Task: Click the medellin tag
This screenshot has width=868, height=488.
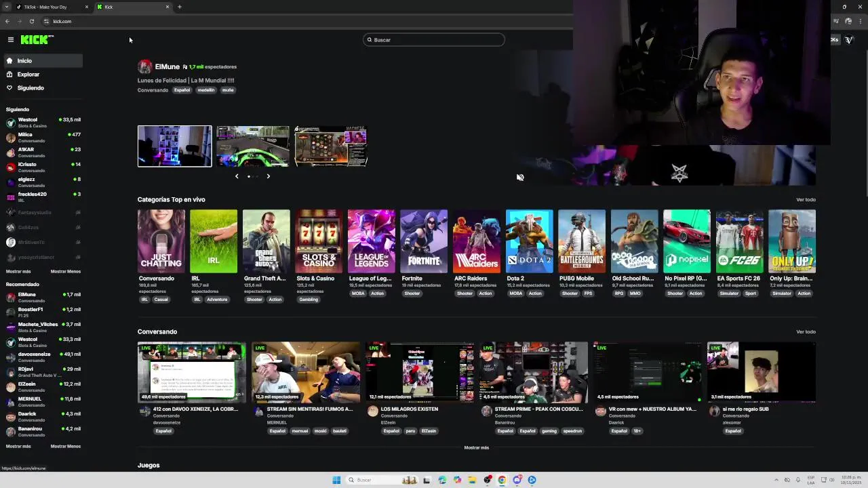Action: click(x=206, y=90)
